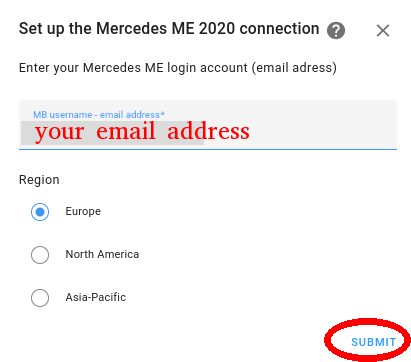Image resolution: width=411 pixels, height=362 pixels.
Task: Click the red 'your email address' text
Action: coord(142,132)
